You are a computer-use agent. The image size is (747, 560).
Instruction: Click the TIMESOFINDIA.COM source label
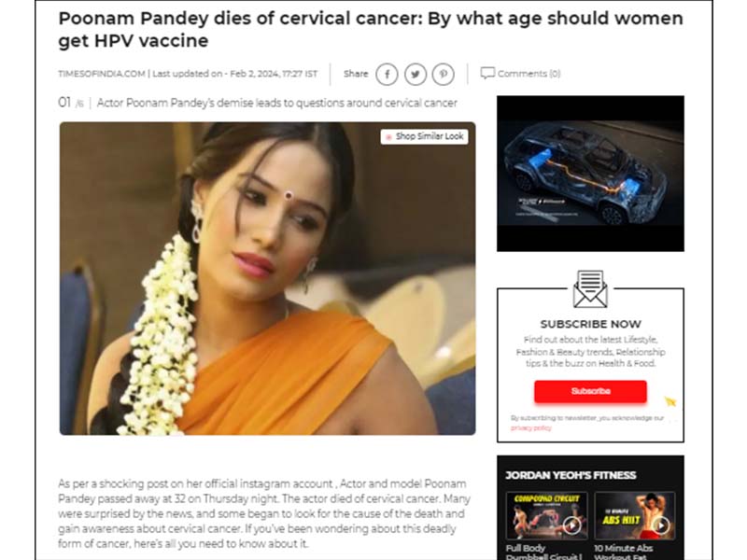pos(102,74)
